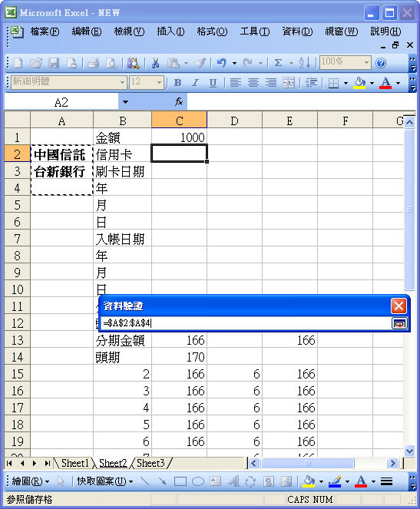The width and height of the screenshot is (420, 509).
Task: Click the Increase Indent icon
Action: point(311,82)
